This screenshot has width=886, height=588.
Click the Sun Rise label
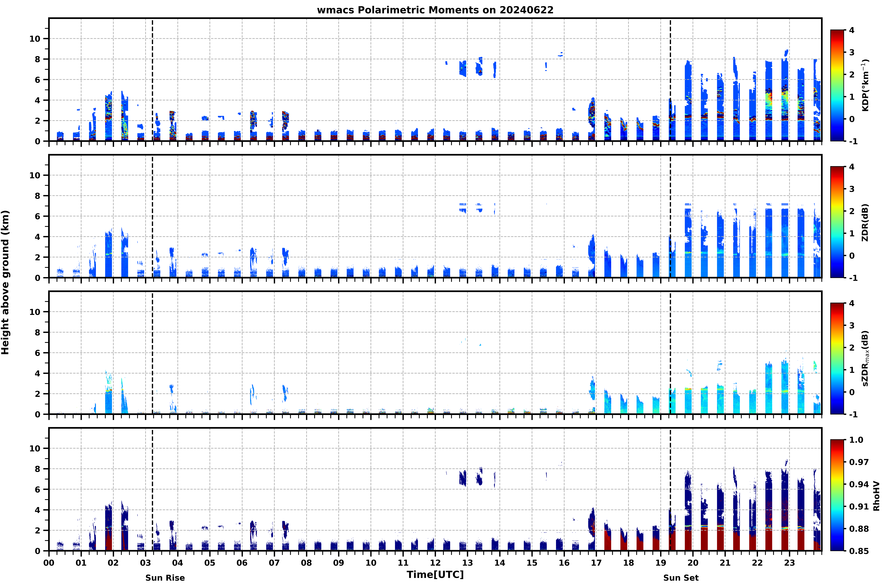(165, 578)
